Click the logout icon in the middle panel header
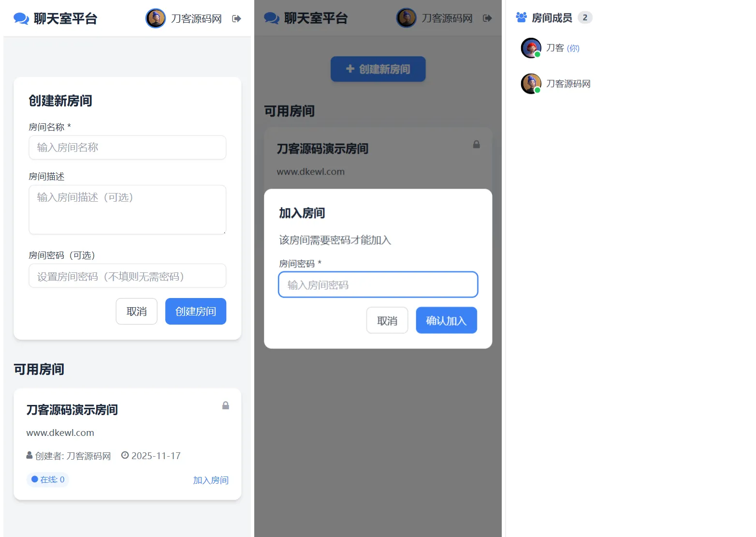This screenshot has width=756, height=537. point(487,18)
